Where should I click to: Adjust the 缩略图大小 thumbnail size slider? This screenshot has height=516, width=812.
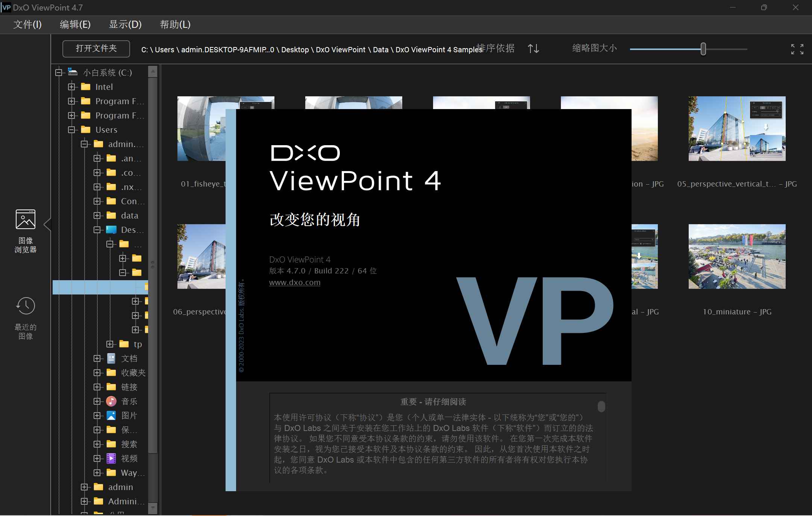(703, 49)
